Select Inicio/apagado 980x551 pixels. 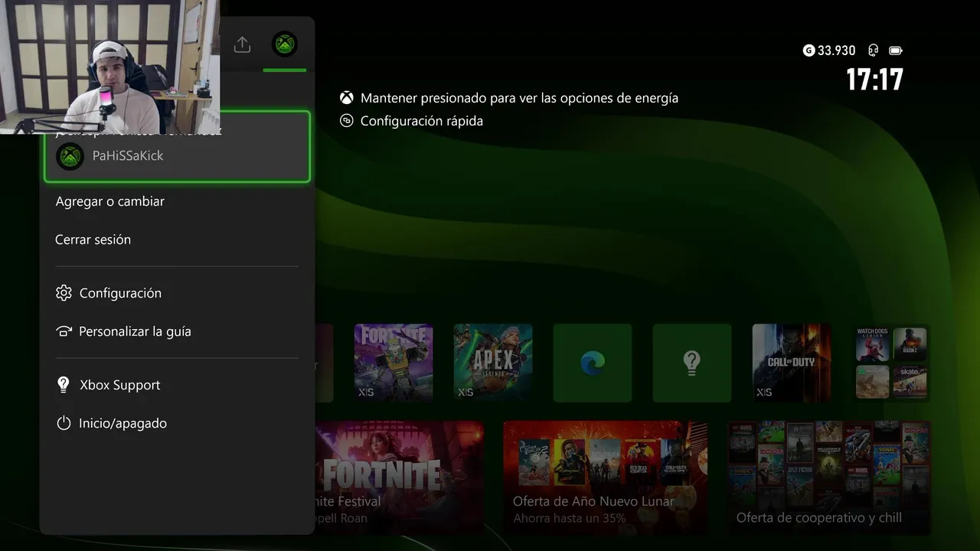click(x=177, y=423)
